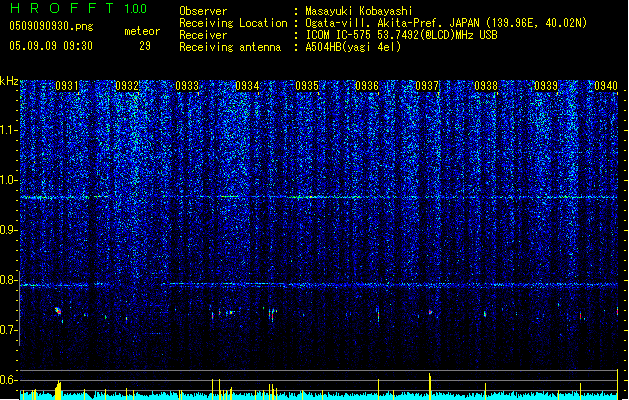Click the Receiving antenna label
The width and height of the screenshot is (629, 400).
(x=230, y=47)
